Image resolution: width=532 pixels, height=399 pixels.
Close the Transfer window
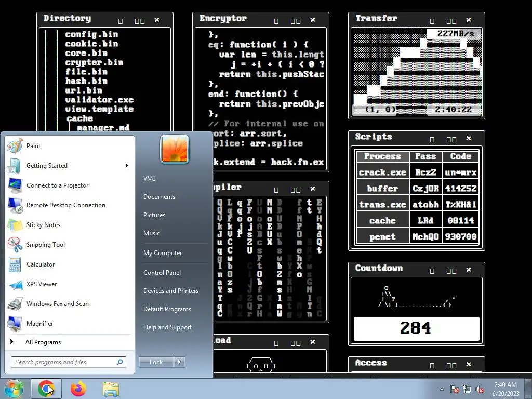pos(469,20)
